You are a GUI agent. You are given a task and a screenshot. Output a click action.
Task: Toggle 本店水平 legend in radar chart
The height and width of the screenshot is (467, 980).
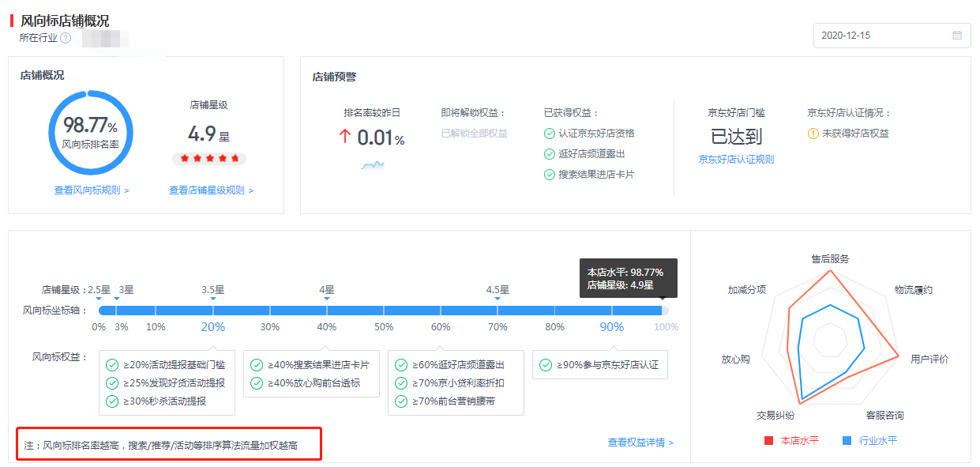coord(790,441)
